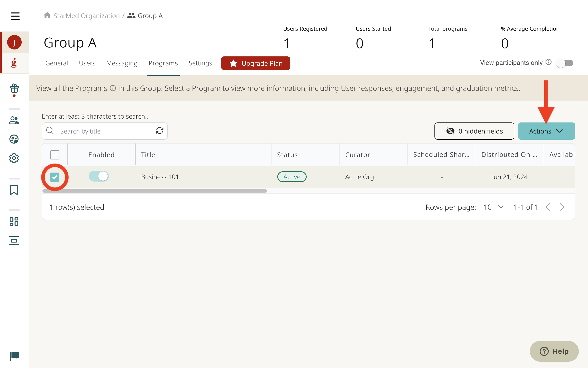Viewport: 588px width, 368px height.
Task: Click StarMed Organization breadcrumb link
Action: pyautogui.click(x=87, y=16)
